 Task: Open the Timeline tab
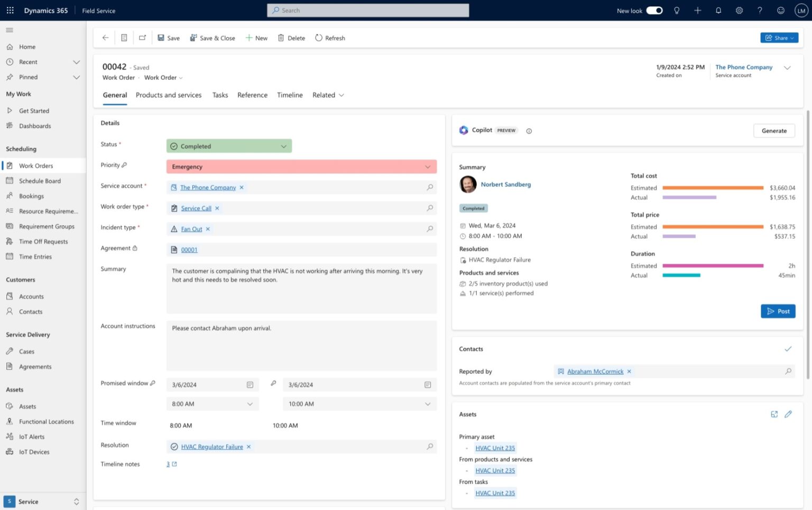pos(290,95)
